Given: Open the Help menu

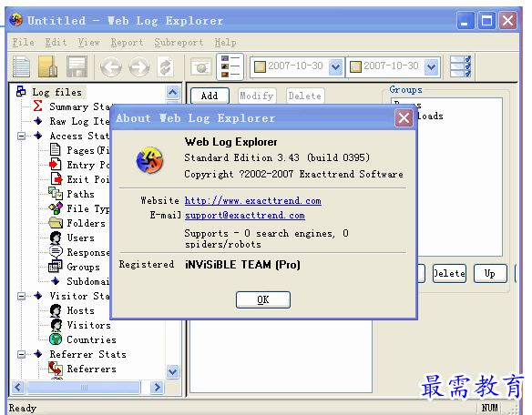Looking at the screenshot, I should (225, 43).
